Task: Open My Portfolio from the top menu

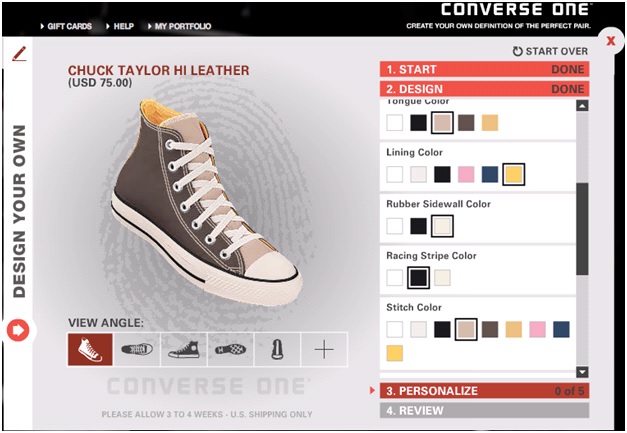Action: pyautogui.click(x=181, y=26)
